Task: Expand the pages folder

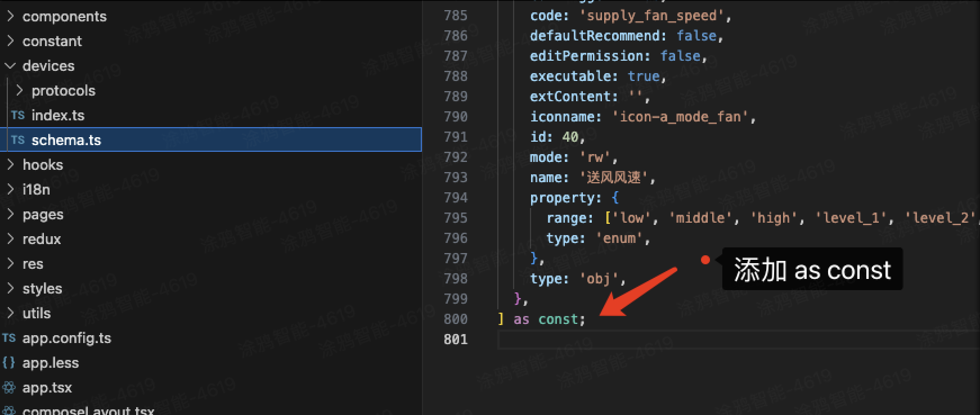Action: (x=10, y=214)
